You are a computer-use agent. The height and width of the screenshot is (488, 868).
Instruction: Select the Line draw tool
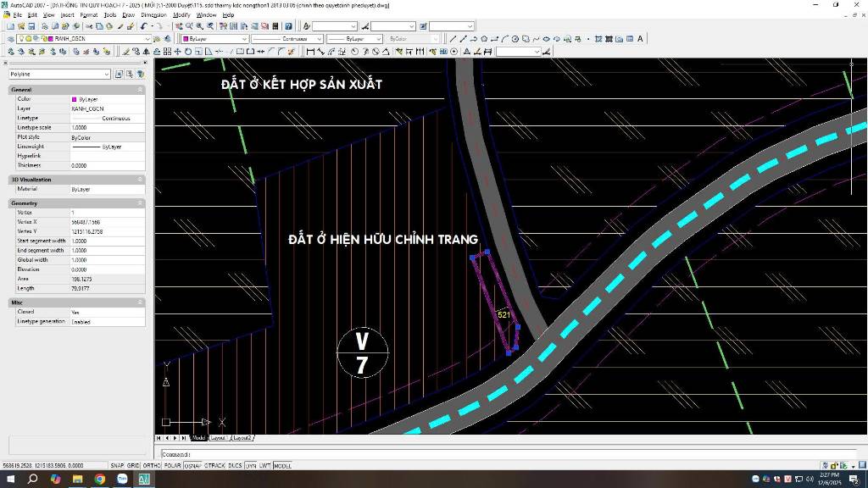453,38
